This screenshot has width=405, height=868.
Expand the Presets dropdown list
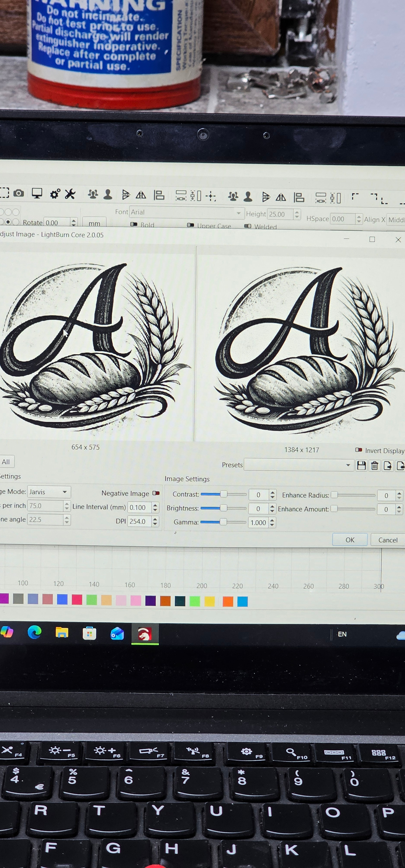[298, 465]
